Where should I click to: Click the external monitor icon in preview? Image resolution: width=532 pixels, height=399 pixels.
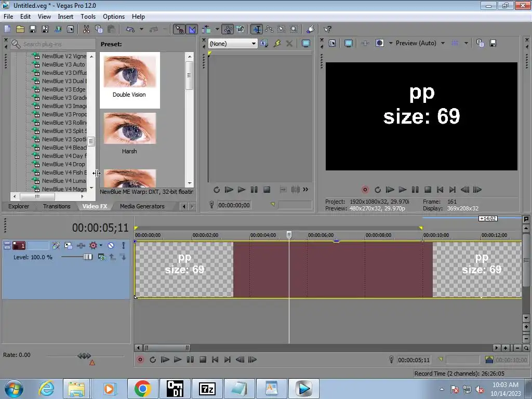pos(349,43)
